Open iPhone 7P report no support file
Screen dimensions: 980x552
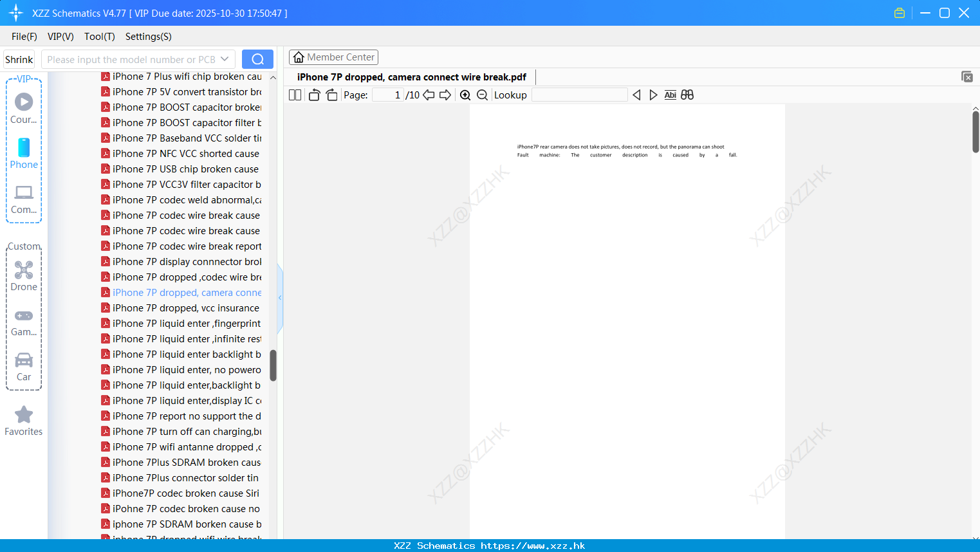181,416
